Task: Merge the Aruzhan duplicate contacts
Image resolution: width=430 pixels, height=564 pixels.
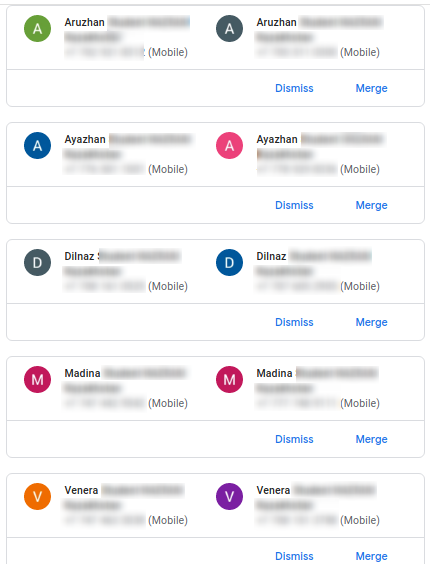Action: (371, 88)
